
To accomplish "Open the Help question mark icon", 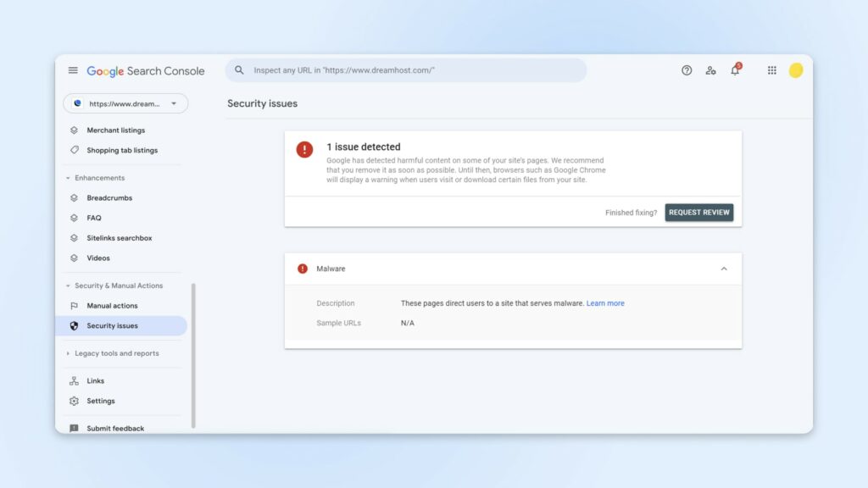I will click(686, 70).
